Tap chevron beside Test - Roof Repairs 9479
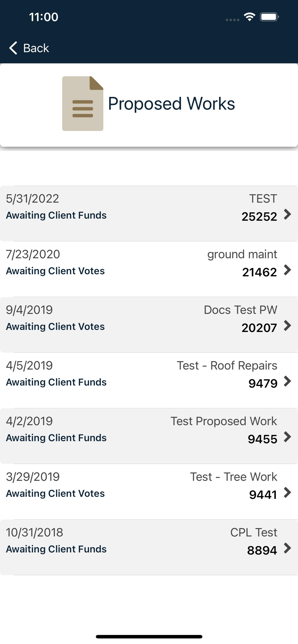Screen dimensions: 298x644 click(288, 381)
